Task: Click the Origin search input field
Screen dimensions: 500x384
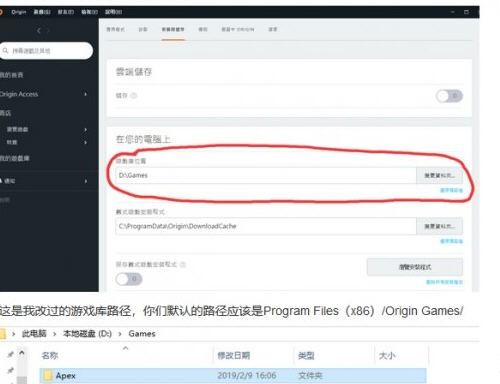Action: coord(46,51)
